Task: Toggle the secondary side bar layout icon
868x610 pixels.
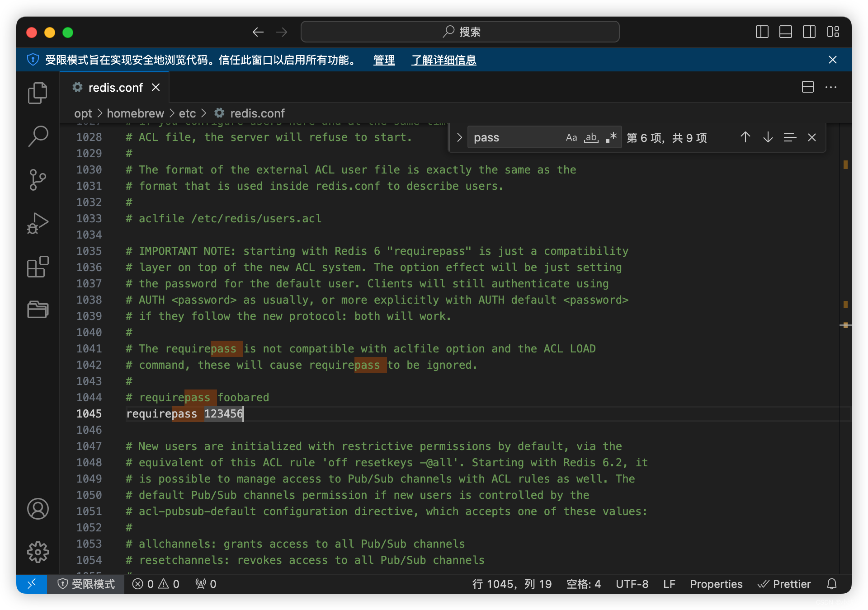Action: point(809,32)
